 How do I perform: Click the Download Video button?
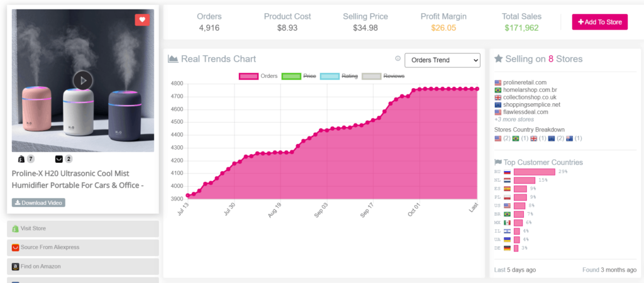[x=38, y=203]
